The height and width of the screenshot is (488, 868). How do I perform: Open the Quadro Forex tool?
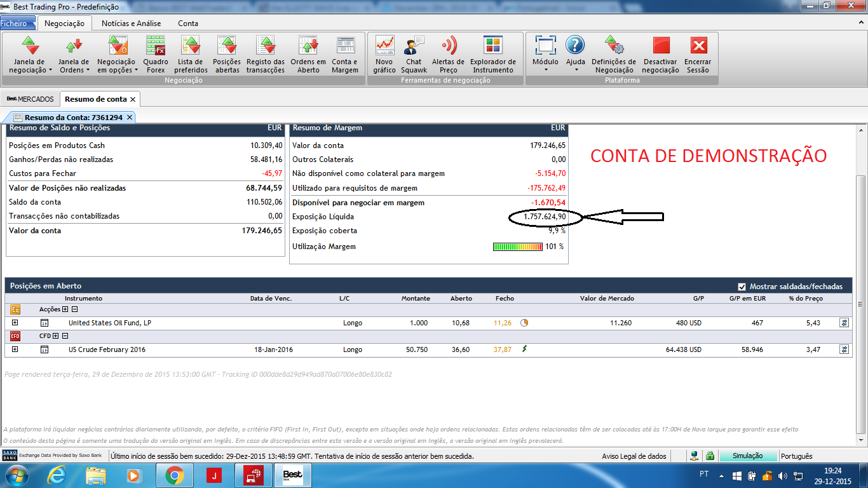(x=156, y=54)
